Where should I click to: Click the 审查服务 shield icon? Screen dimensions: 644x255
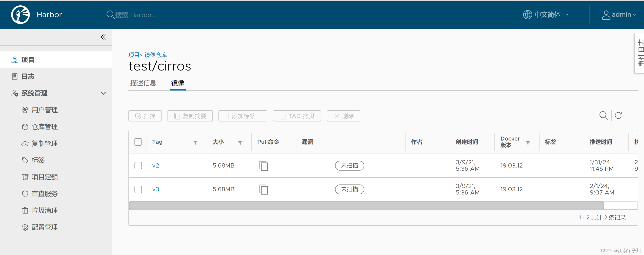tap(25, 194)
